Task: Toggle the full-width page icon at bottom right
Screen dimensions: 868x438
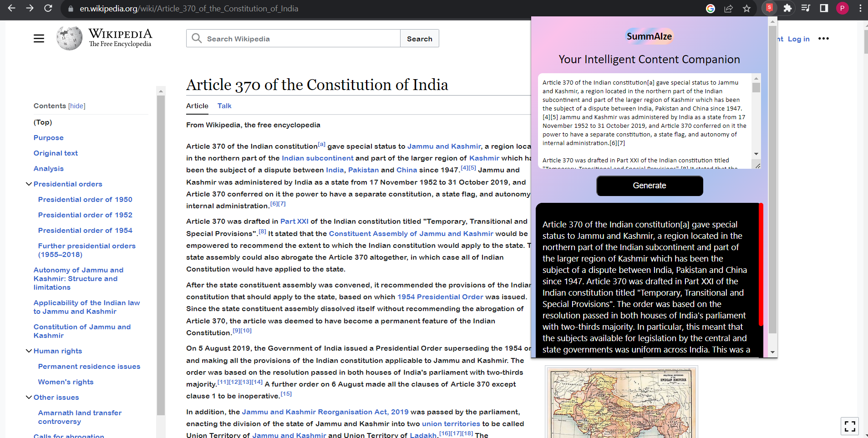Action: point(850,426)
